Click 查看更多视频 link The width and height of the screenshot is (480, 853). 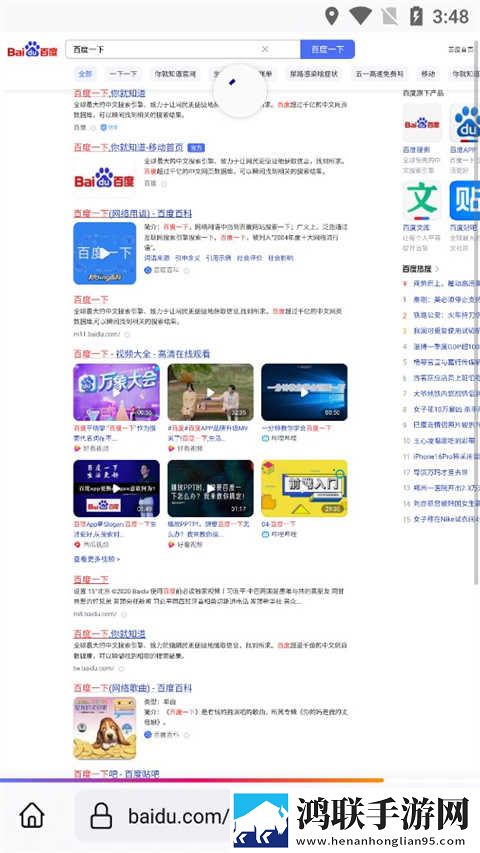point(97,559)
